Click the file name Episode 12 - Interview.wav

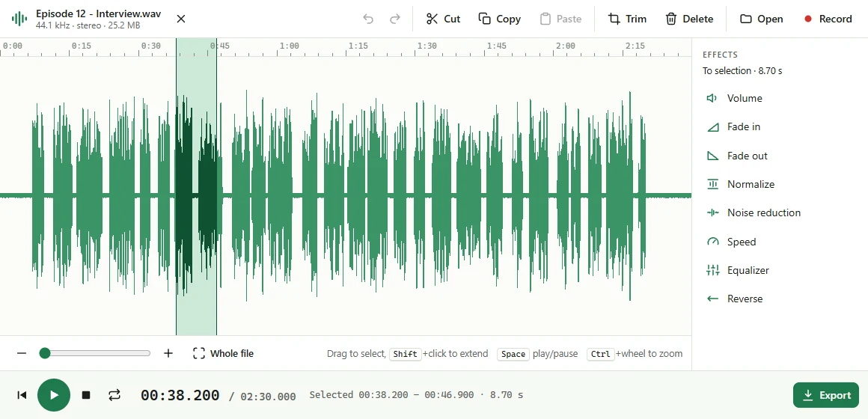pos(99,13)
